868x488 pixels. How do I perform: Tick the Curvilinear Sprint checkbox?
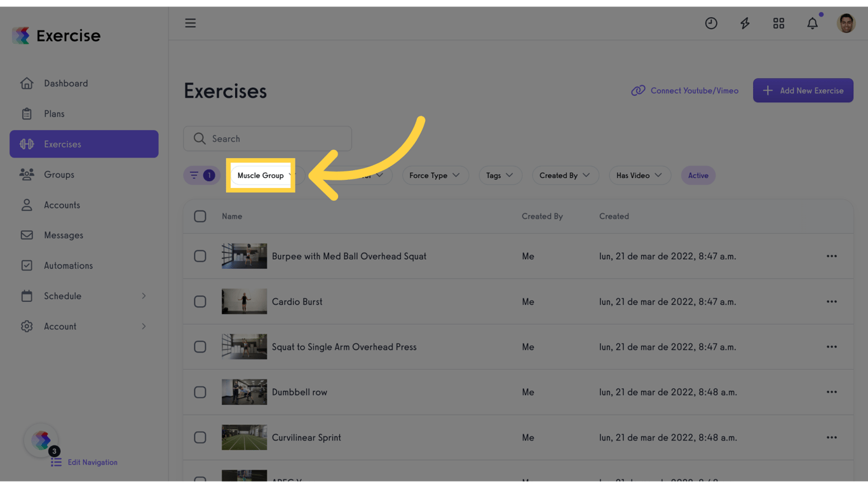point(200,438)
